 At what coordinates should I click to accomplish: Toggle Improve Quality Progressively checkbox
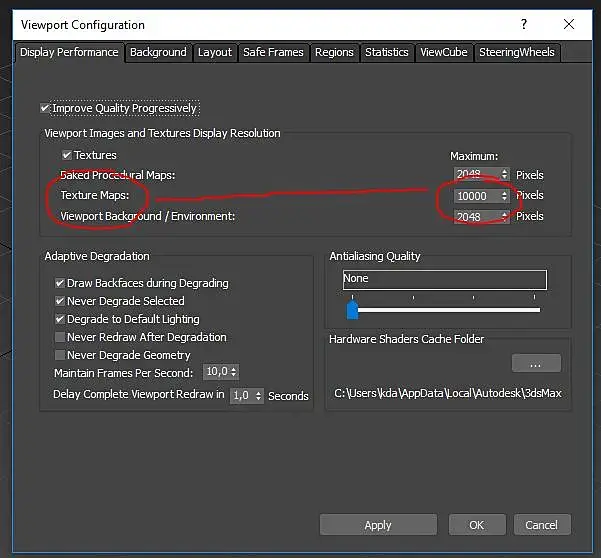pos(45,108)
